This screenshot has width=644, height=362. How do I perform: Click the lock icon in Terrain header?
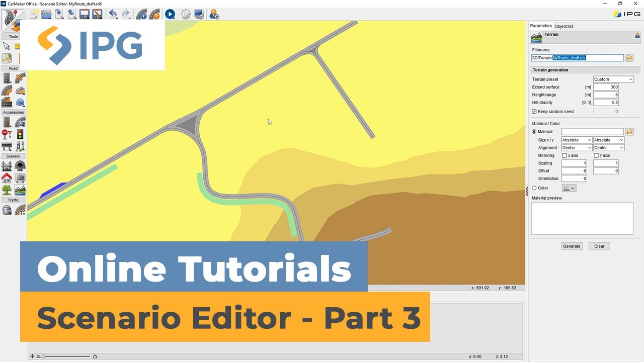[637, 35]
